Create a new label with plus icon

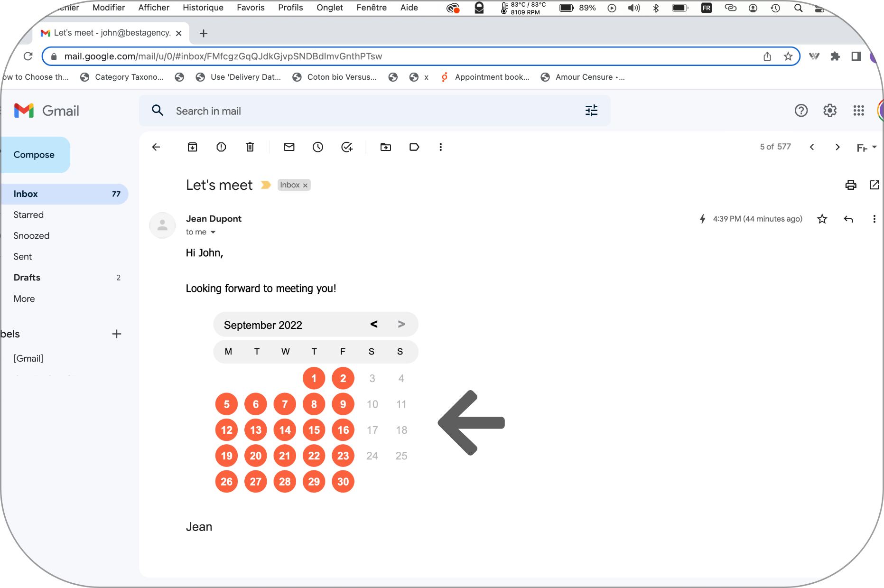click(117, 334)
